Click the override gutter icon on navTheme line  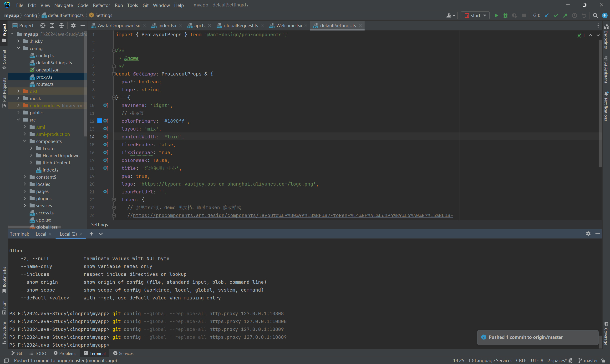tap(106, 105)
